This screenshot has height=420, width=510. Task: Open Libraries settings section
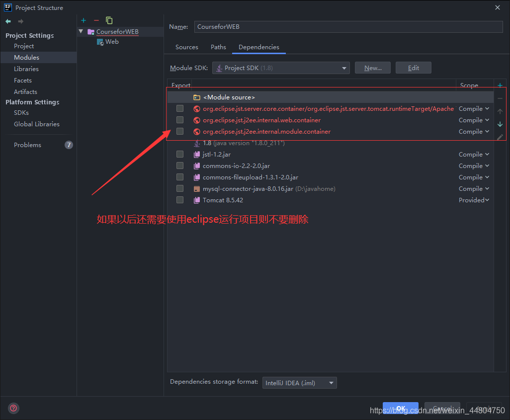[x=26, y=69]
